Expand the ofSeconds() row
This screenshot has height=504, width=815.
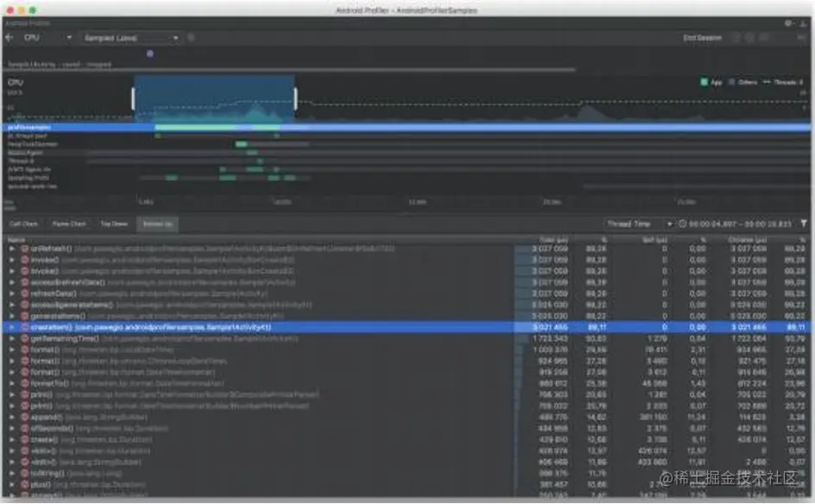click(12, 429)
